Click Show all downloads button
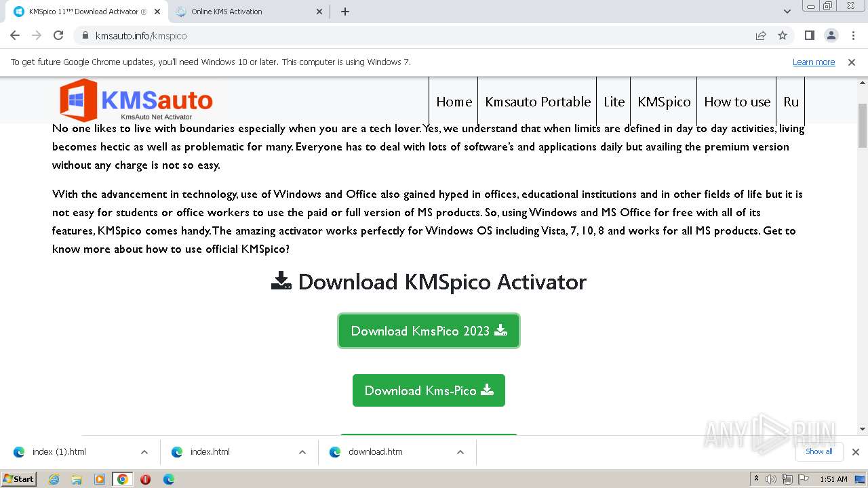Screen dimensions: 868x488 click(818, 451)
